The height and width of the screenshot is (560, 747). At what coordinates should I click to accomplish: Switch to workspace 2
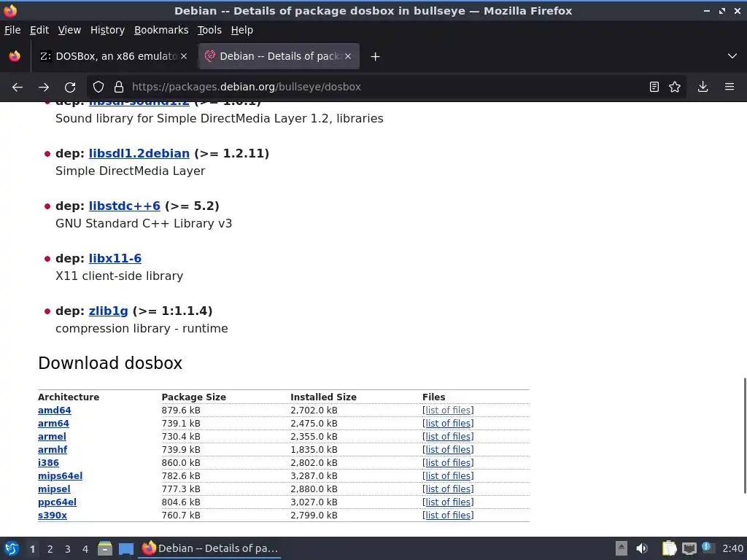click(x=50, y=549)
